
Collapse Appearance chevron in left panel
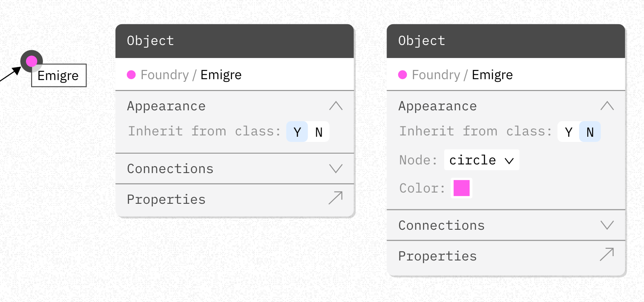336,106
